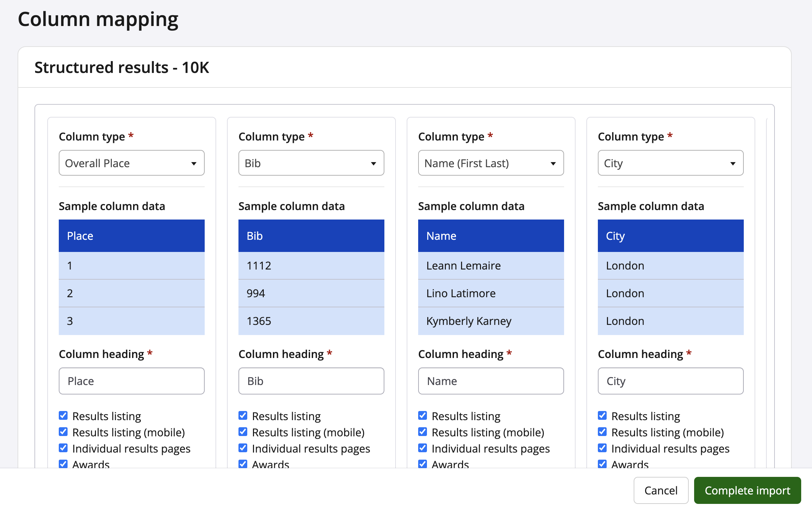Click the Leann Lemaire sample data row
812x512 pixels.
491,265
